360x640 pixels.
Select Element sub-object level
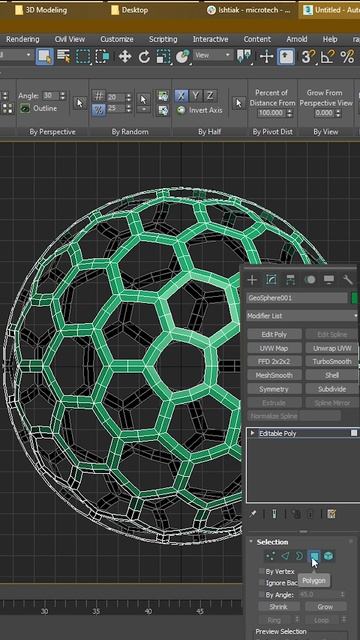tap(328, 556)
